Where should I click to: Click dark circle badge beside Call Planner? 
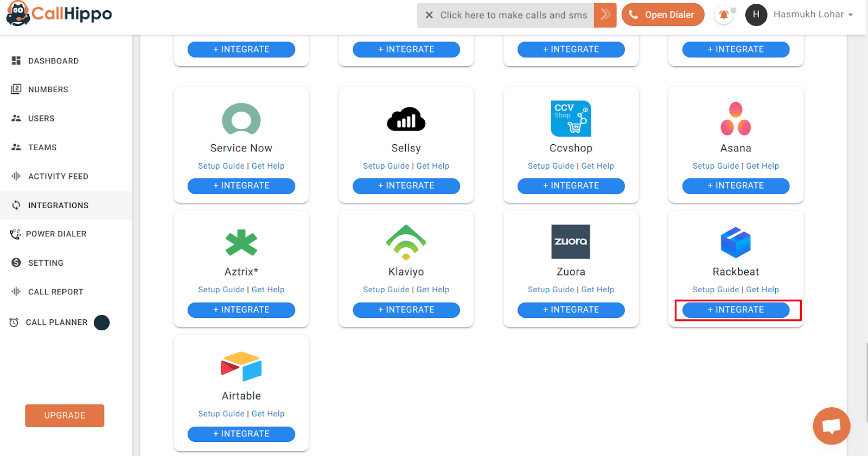click(x=101, y=323)
